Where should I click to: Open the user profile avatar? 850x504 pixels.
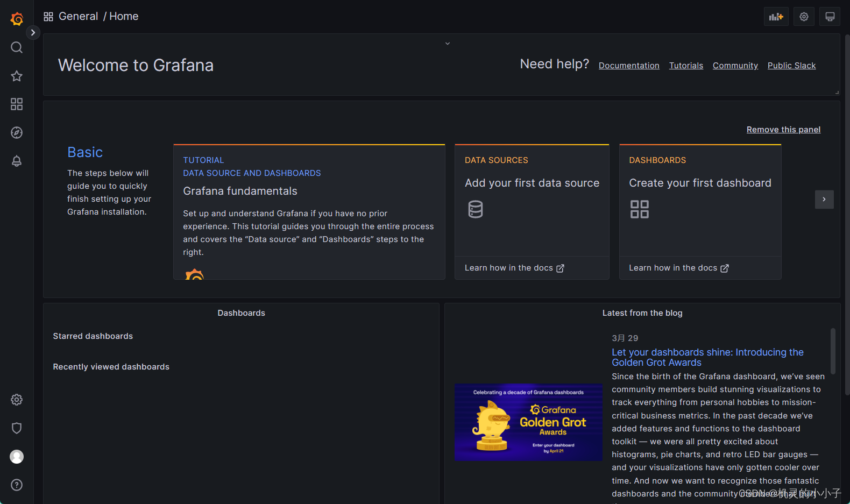click(17, 457)
